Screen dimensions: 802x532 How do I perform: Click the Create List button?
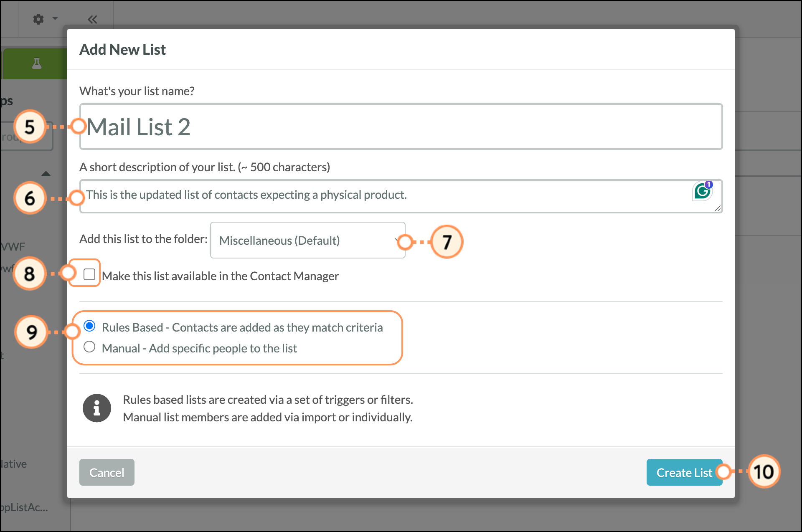pyautogui.click(x=684, y=472)
